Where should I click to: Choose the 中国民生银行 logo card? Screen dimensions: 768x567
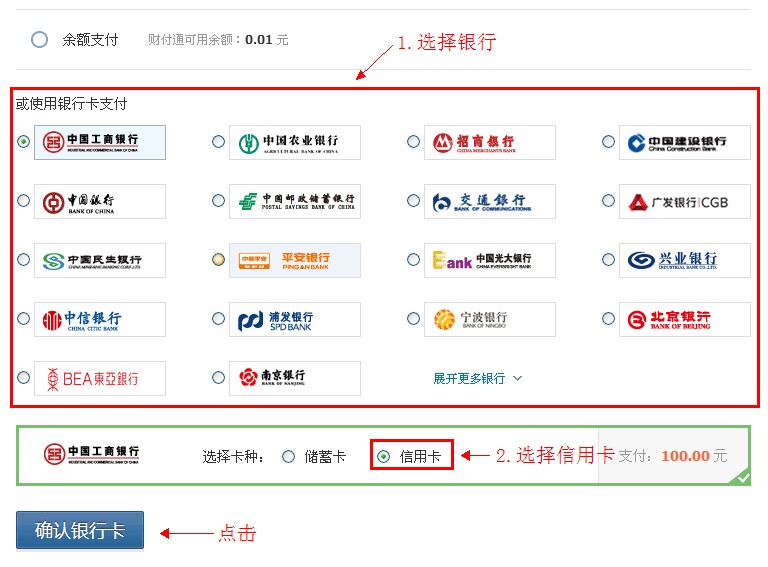click(100, 260)
